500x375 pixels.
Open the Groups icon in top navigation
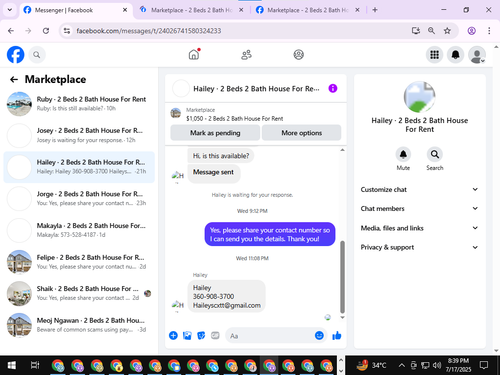tap(299, 55)
